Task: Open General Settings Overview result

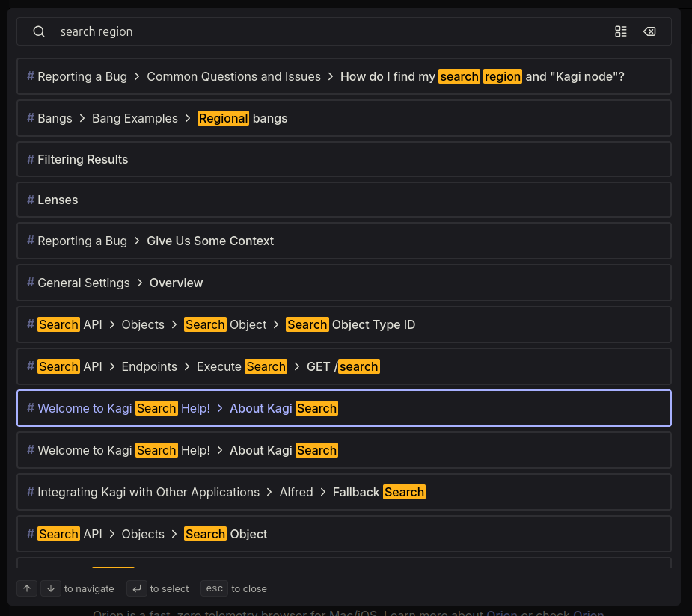Action: 344,283
